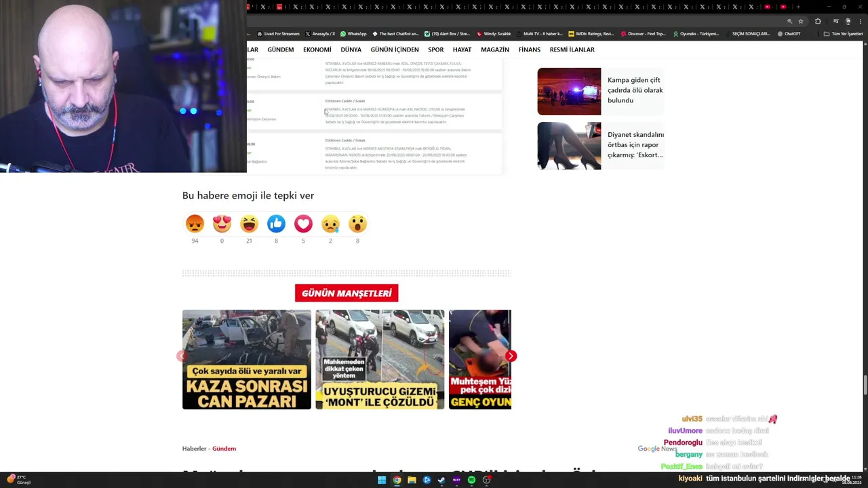Open 'The best ChatBot' bookmark
868x488 pixels.
(x=396, y=34)
